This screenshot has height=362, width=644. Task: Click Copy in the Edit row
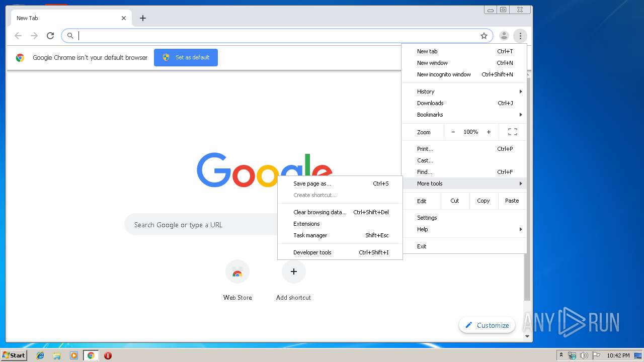pos(484,201)
